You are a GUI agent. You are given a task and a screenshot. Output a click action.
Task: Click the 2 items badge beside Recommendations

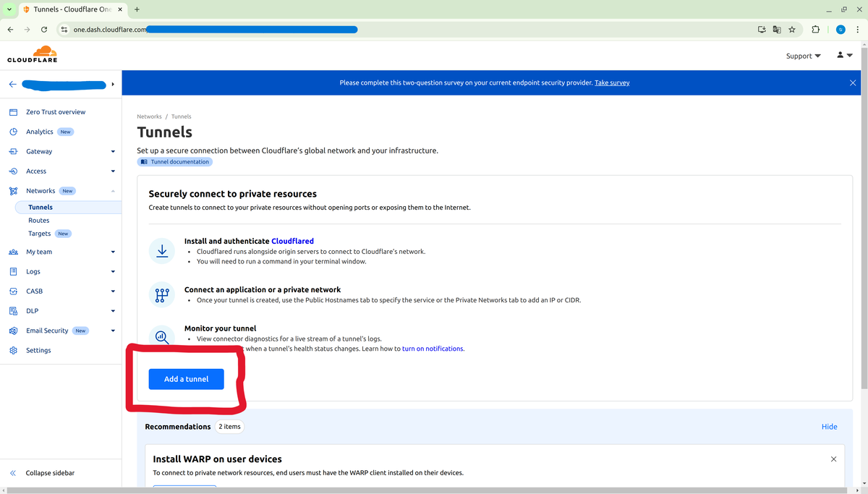pyautogui.click(x=229, y=427)
